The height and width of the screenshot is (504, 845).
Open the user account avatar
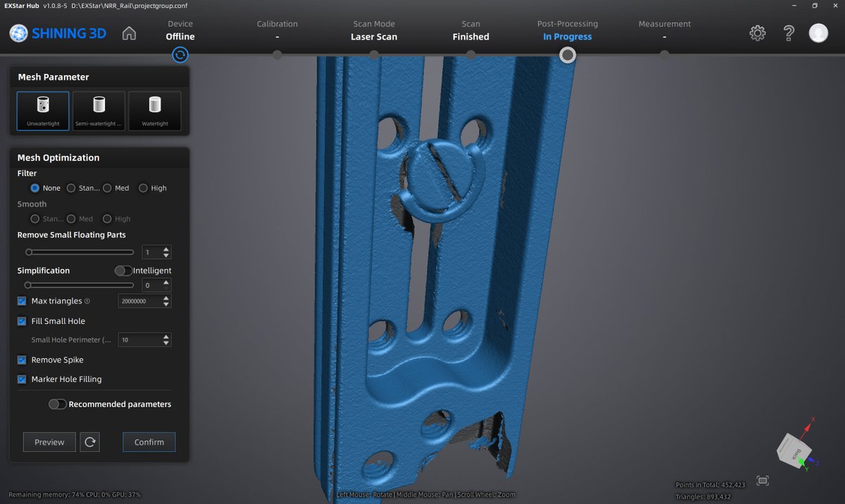tap(818, 33)
